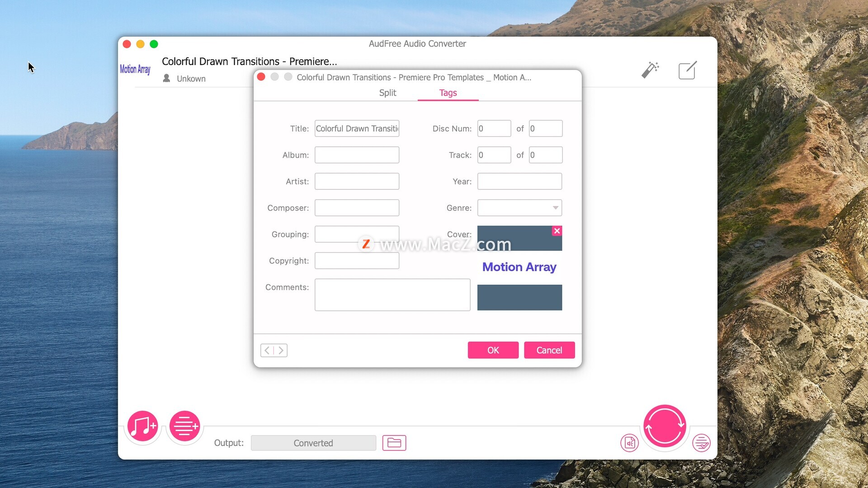Click the magic wand effects icon
868x488 pixels.
pos(650,70)
